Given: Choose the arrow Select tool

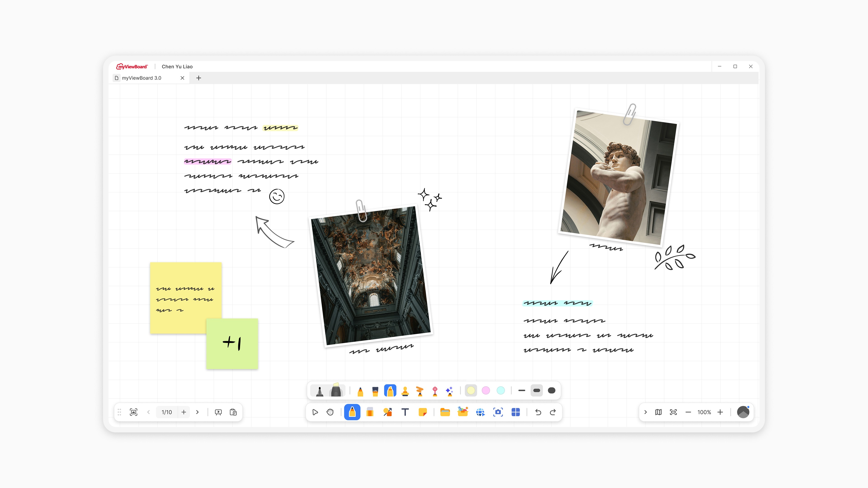Looking at the screenshot, I should click(315, 412).
